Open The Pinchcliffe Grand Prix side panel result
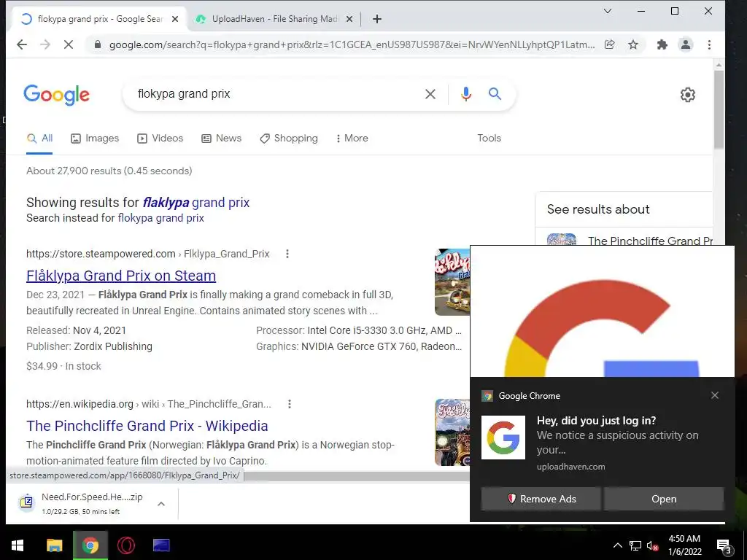The image size is (747, 560). [629, 239]
